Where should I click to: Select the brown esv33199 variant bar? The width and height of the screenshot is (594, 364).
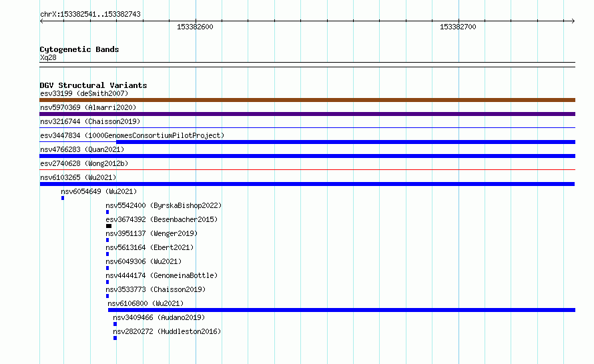coord(307,100)
